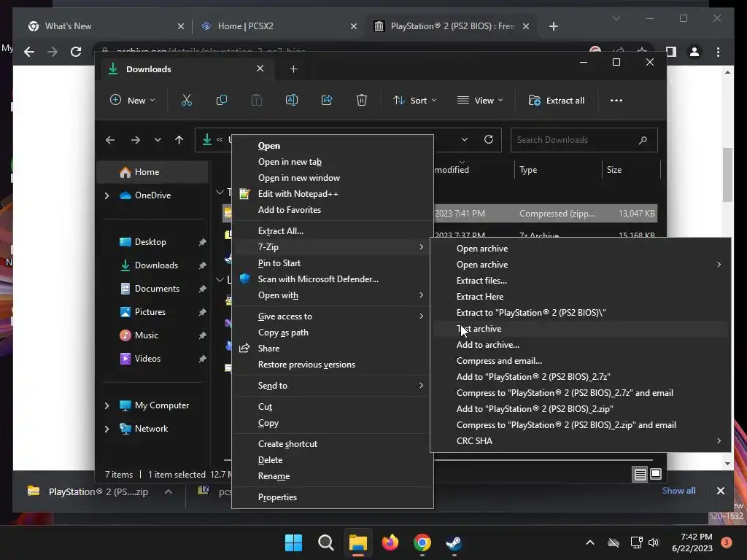Open the CRC SHA submenu
The height and width of the screenshot is (560, 747).
580,441
